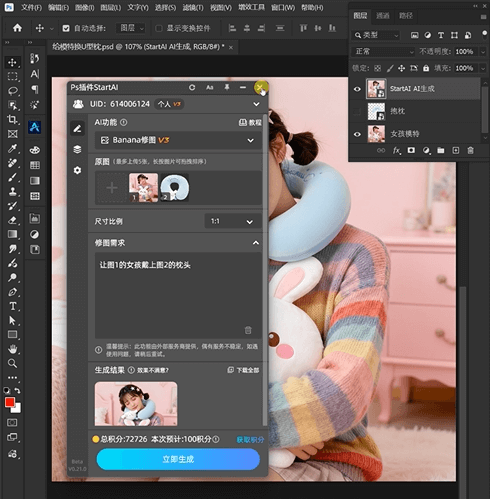The image size is (490, 499).
Task: Add image with plus upload button
Action: (x=112, y=188)
